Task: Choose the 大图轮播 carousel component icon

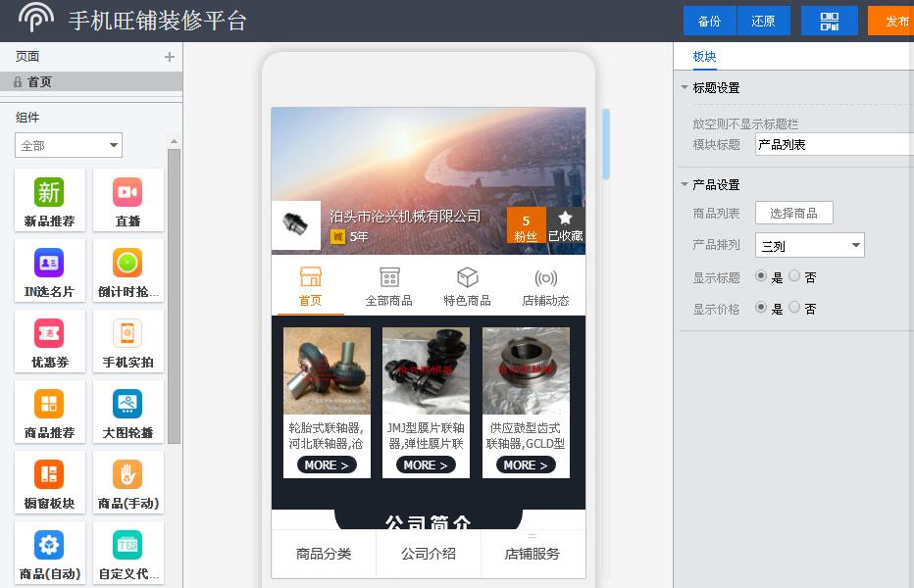Action: tap(127, 404)
